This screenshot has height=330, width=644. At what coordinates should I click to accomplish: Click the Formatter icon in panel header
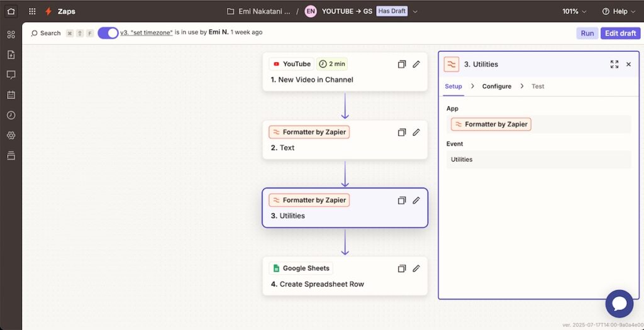[452, 65]
